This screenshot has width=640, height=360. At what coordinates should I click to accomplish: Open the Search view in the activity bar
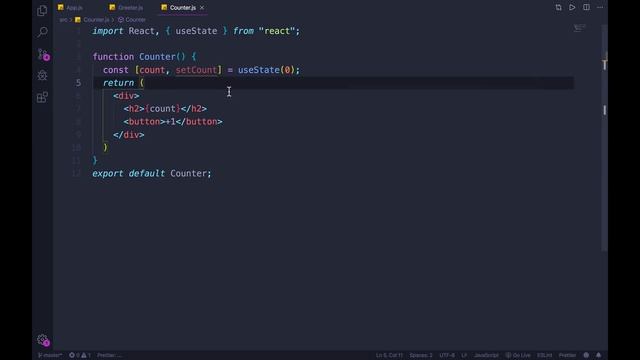point(42,32)
